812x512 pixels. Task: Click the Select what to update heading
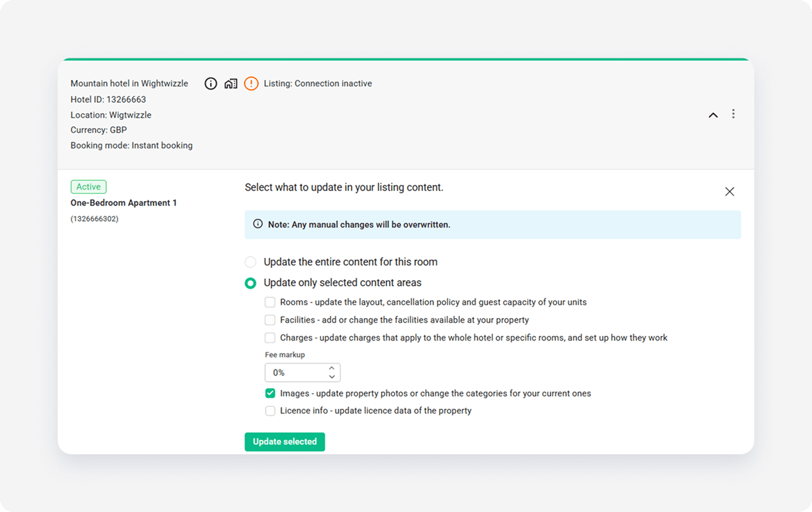coord(344,188)
